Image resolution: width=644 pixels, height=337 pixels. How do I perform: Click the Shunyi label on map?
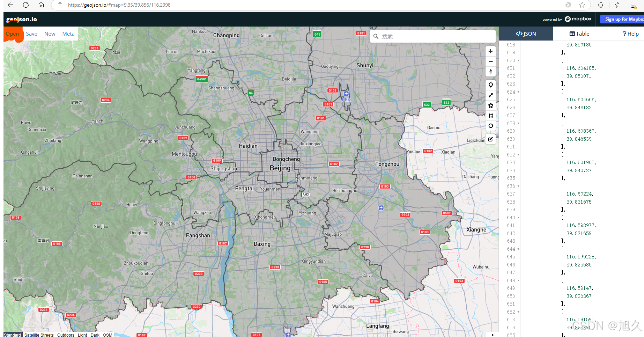coord(365,66)
